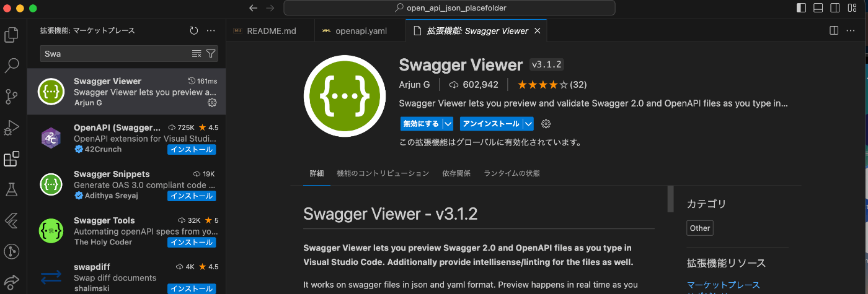Open dropdown arrow next to アンインストール
868x294 pixels.
pyautogui.click(x=528, y=124)
